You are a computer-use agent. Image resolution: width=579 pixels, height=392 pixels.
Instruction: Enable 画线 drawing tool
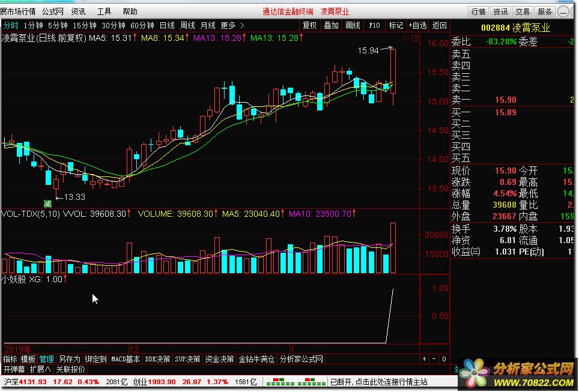(353, 25)
